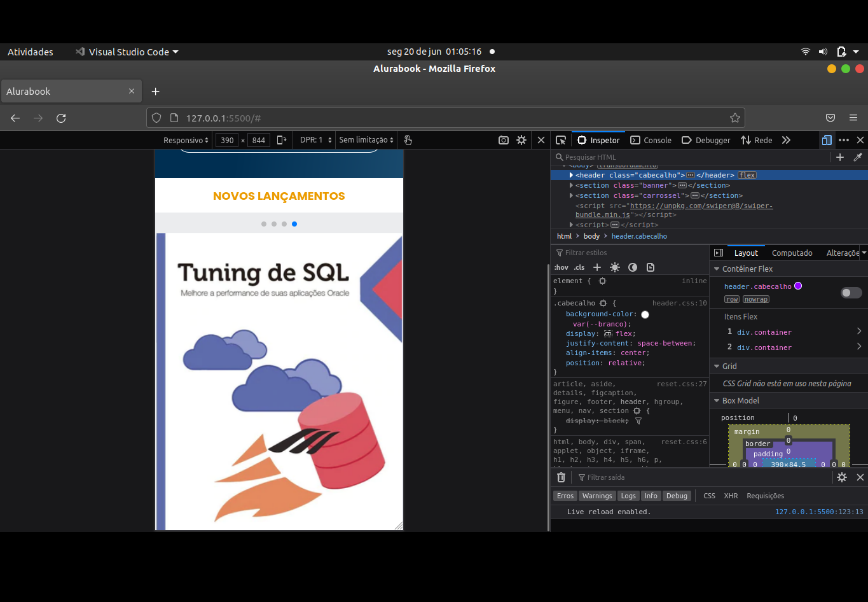Screen dimensions: 868x602
Task: Clear console output with trash icon
Action: [561, 477]
